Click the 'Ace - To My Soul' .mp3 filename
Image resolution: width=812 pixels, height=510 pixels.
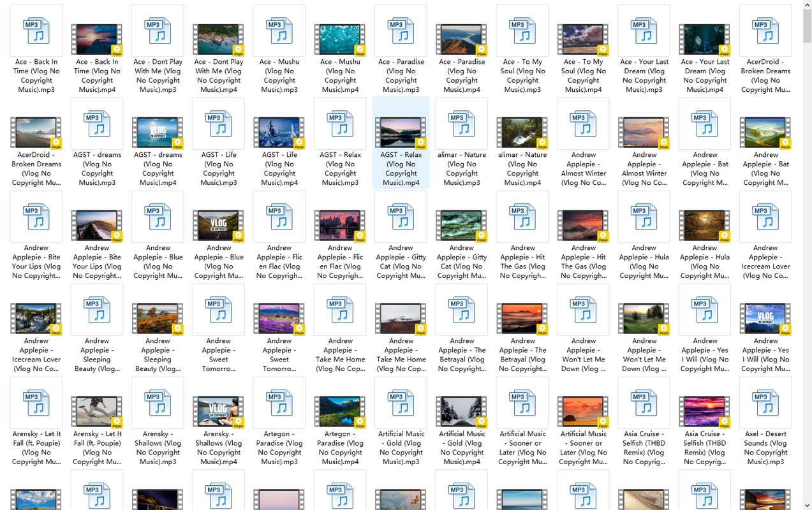[523, 76]
